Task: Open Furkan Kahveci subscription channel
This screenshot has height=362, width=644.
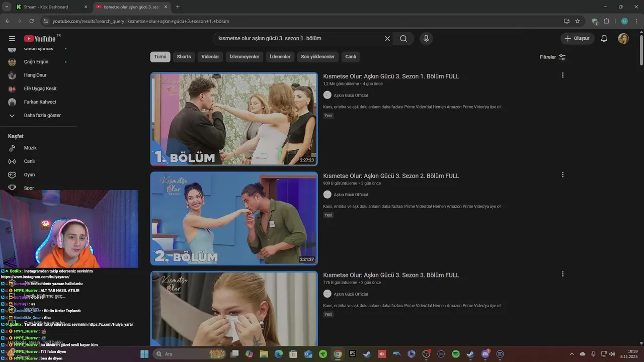Action: click(x=40, y=102)
